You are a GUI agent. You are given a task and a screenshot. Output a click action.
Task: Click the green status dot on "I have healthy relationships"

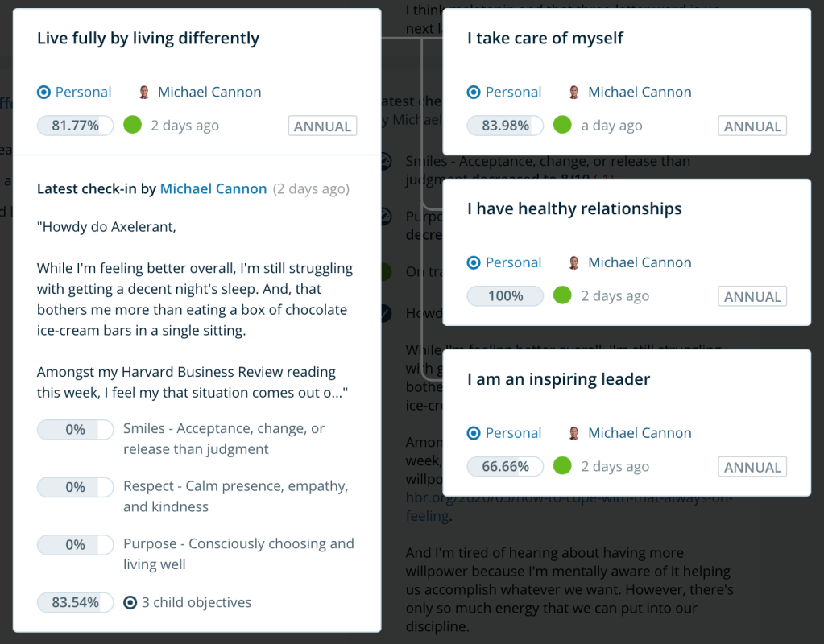[561, 295]
